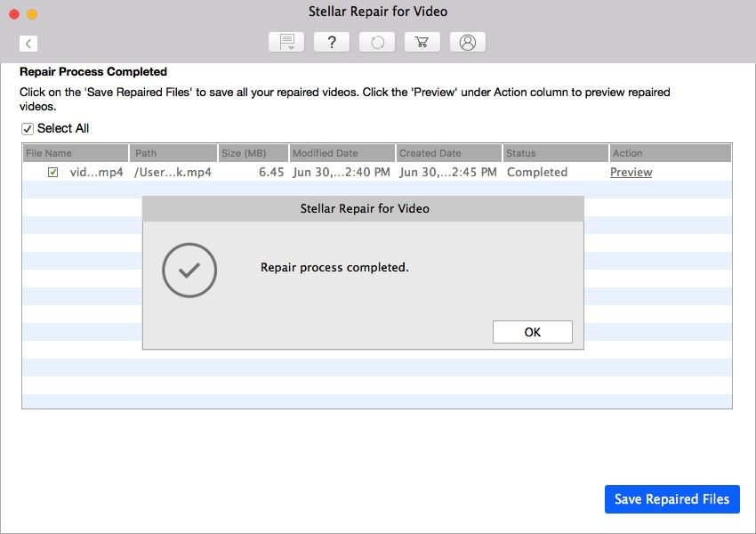This screenshot has height=534, width=756.
Task: Click the File Name column header
Action: click(x=76, y=153)
